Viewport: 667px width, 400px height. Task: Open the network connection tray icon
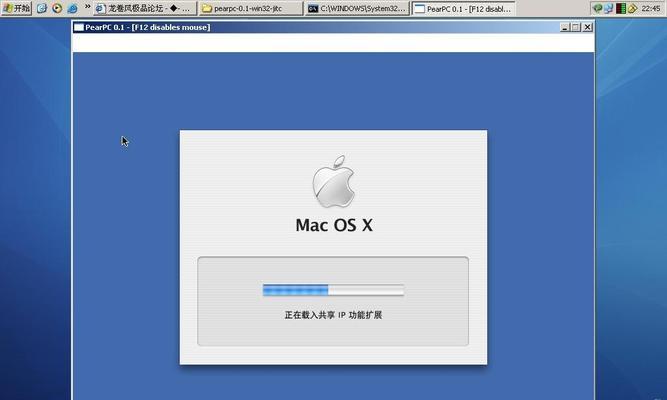[609, 9]
